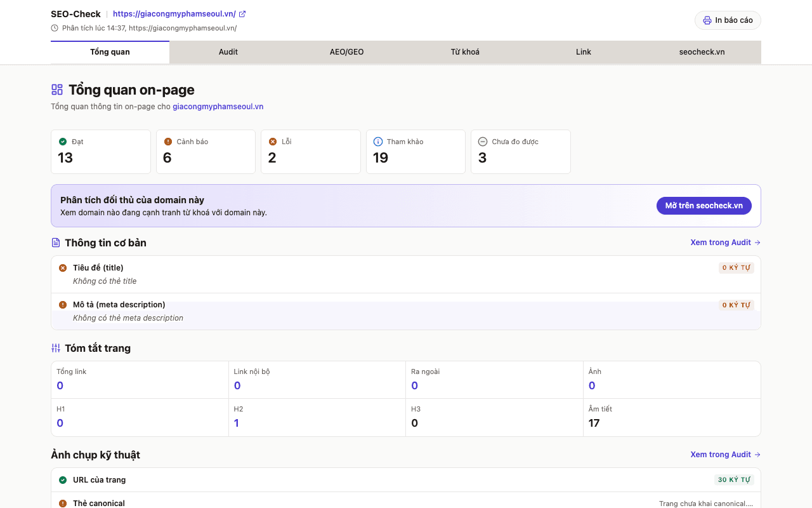Click the warning icon beside Thẻ canonical

tap(63, 504)
